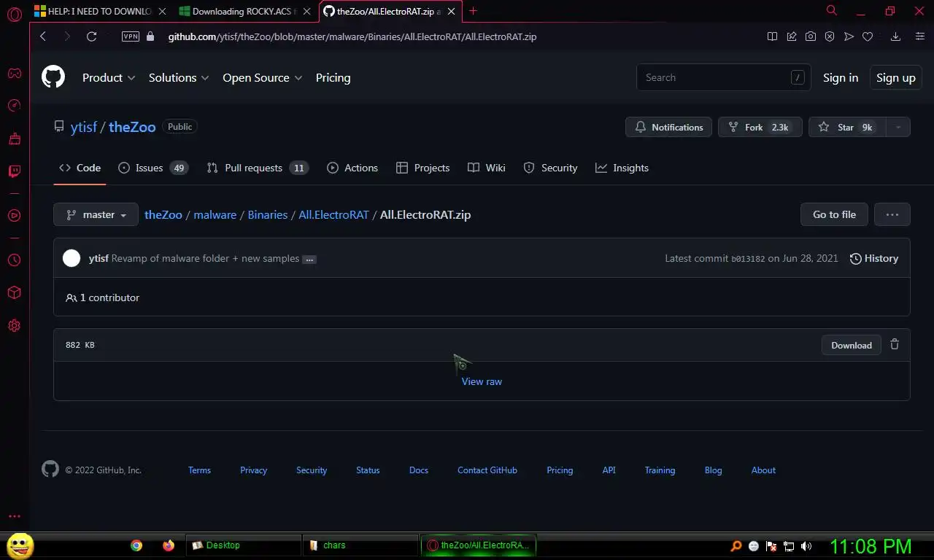This screenshot has height=560, width=934.
Task: Open Extensions cube icon in sidebar
Action: tap(14, 292)
